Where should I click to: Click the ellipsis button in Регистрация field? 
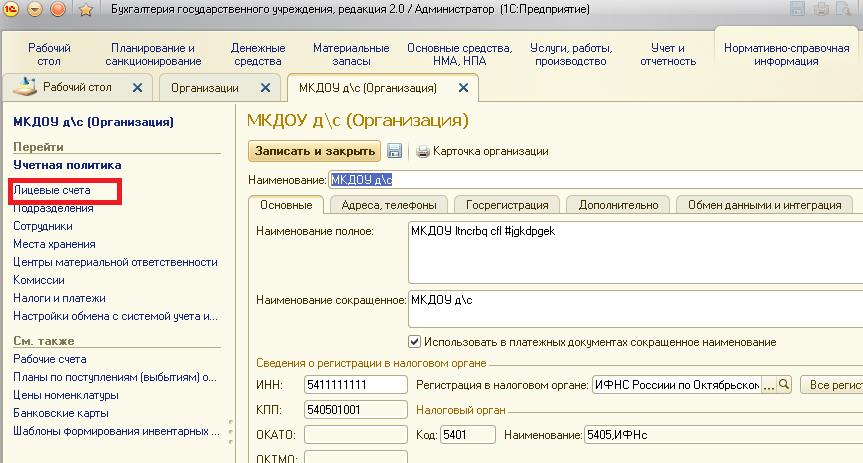(768, 384)
